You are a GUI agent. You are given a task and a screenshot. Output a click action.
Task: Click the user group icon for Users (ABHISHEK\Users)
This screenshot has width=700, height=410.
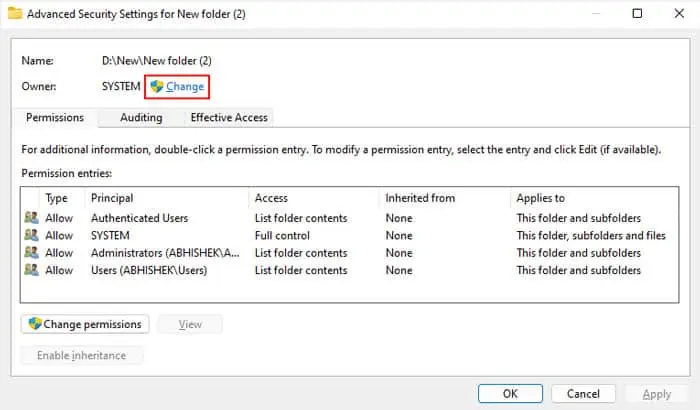pyautogui.click(x=31, y=270)
